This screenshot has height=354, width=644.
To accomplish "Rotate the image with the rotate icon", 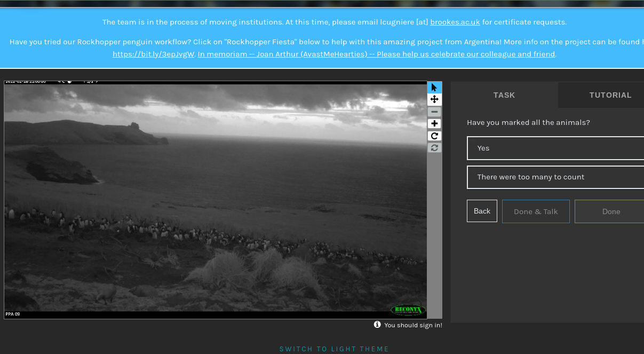I will pos(434,136).
